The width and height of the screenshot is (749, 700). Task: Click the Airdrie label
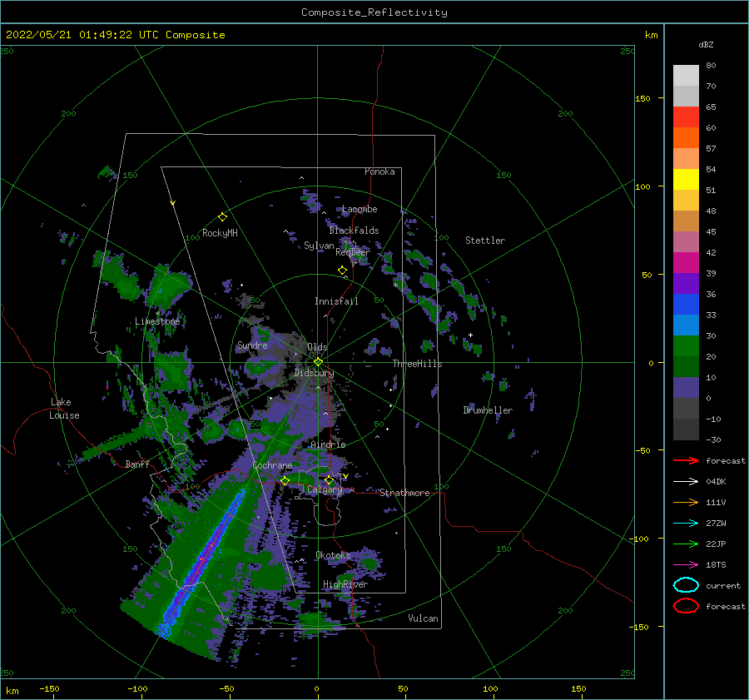(328, 444)
